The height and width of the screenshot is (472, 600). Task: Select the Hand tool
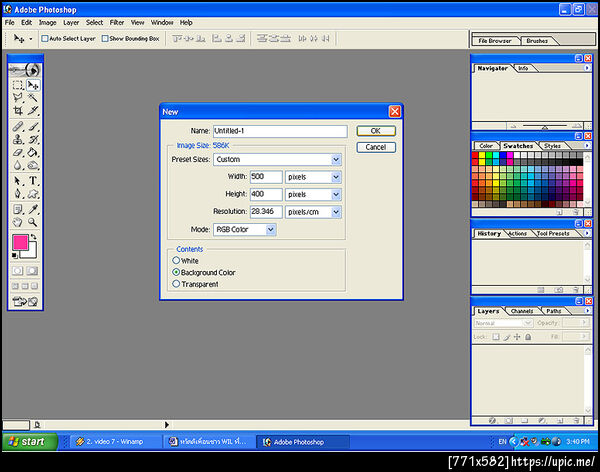(x=18, y=222)
